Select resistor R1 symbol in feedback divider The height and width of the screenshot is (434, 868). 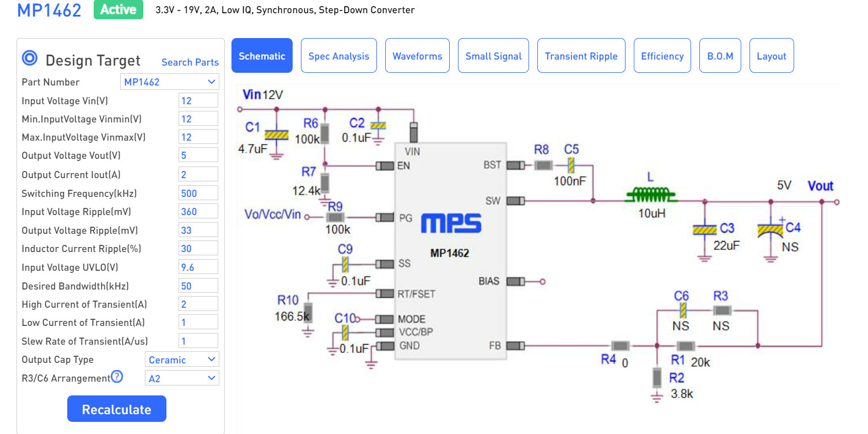[685, 346]
